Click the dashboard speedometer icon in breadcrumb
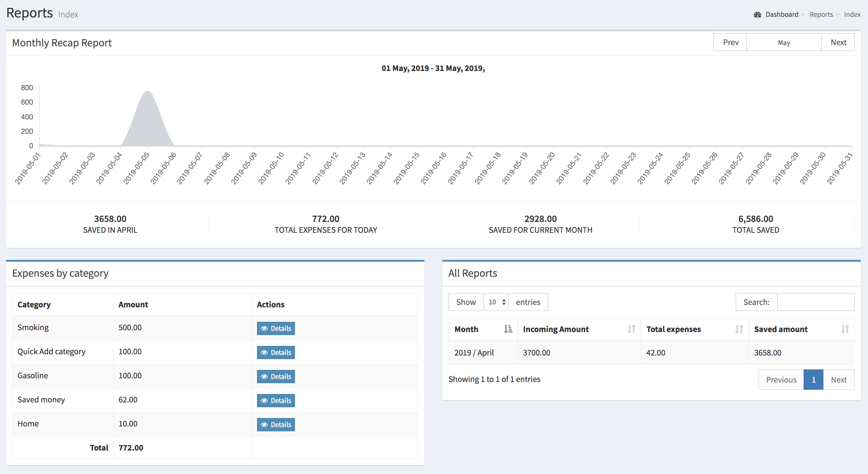868x474 pixels. coord(758,14)
